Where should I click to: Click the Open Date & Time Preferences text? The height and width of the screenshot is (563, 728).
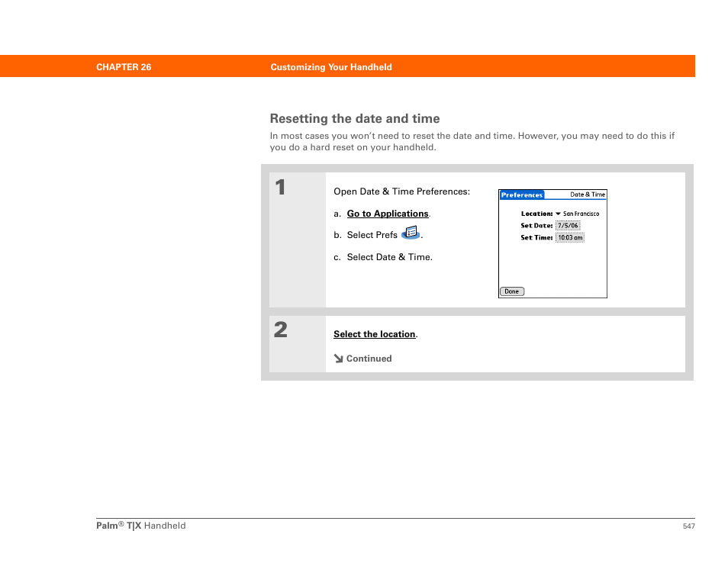pos(401,191)
